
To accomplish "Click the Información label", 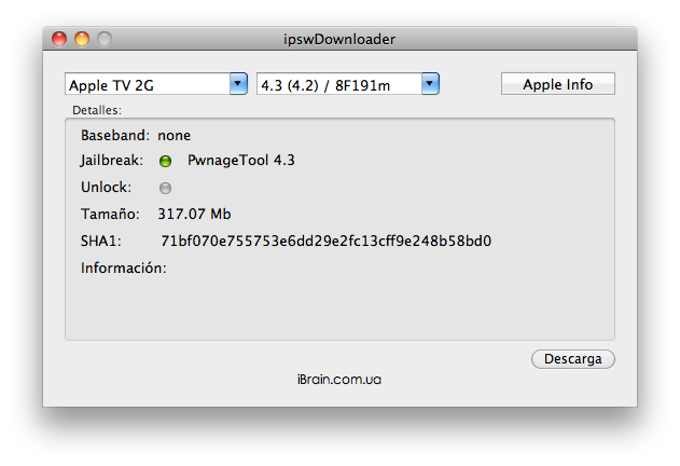I will click(124, 268).
